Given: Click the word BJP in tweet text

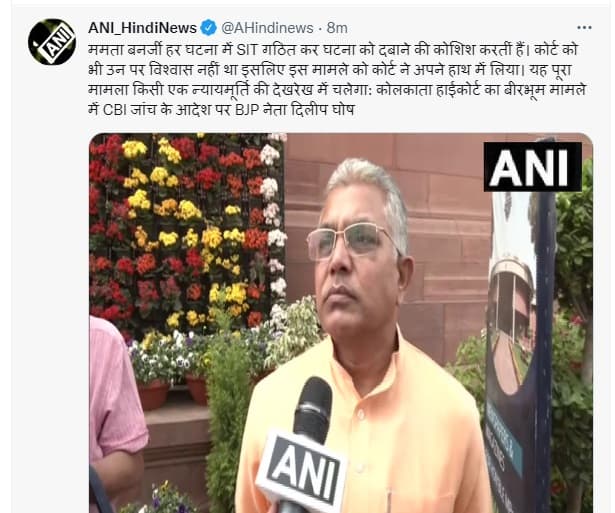Looking at the screenshot, I should coord(247,110).
